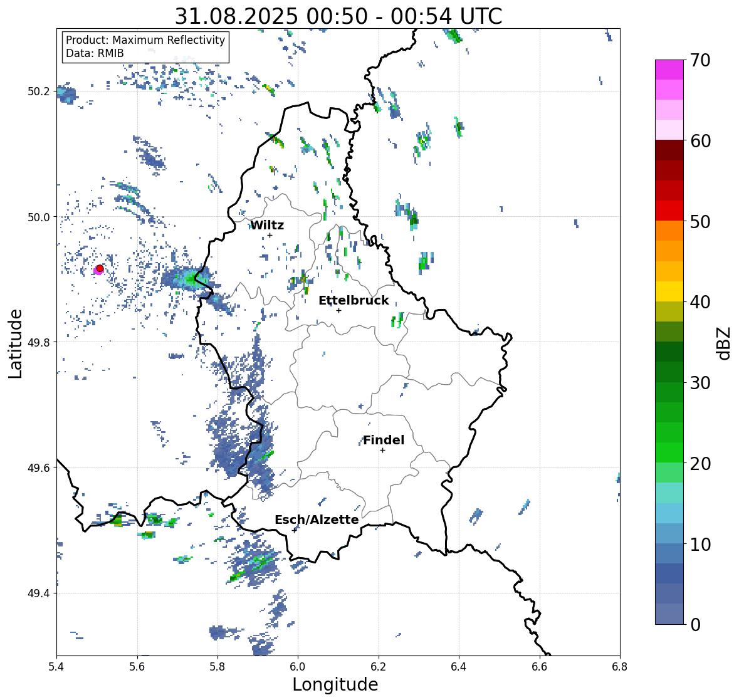Click the longitude tick label 6.0
Viewport: 739px width, 700px height.
(298, 666)
